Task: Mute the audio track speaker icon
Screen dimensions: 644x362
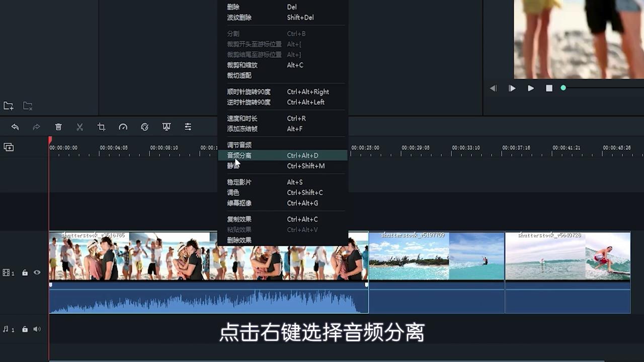Action: [37, 329]
